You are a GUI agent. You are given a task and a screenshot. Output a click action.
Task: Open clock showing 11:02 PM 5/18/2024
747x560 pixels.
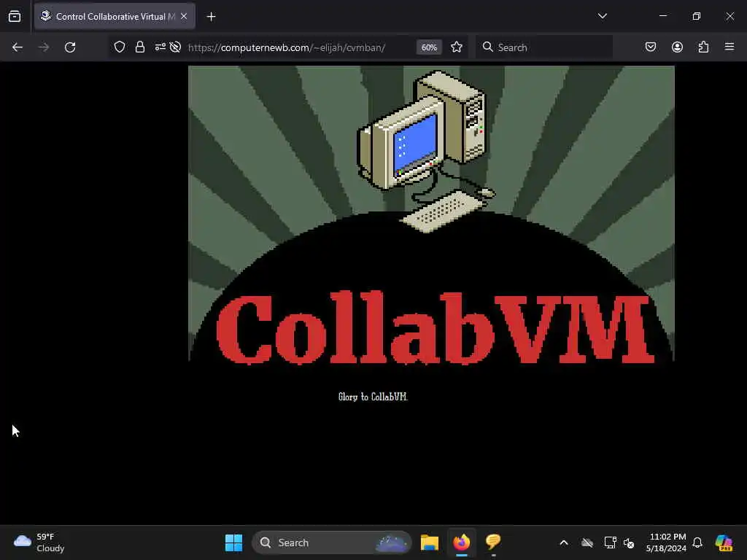click(666, 542)
